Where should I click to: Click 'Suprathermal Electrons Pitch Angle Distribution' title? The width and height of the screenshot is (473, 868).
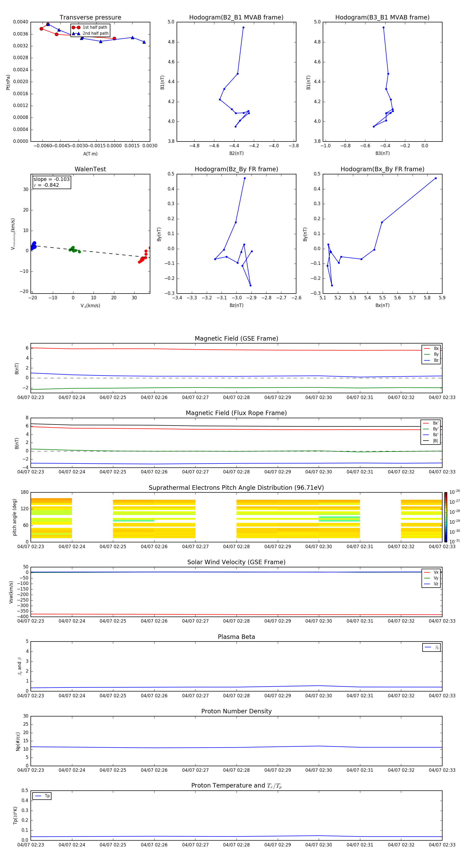pos(236,488)
